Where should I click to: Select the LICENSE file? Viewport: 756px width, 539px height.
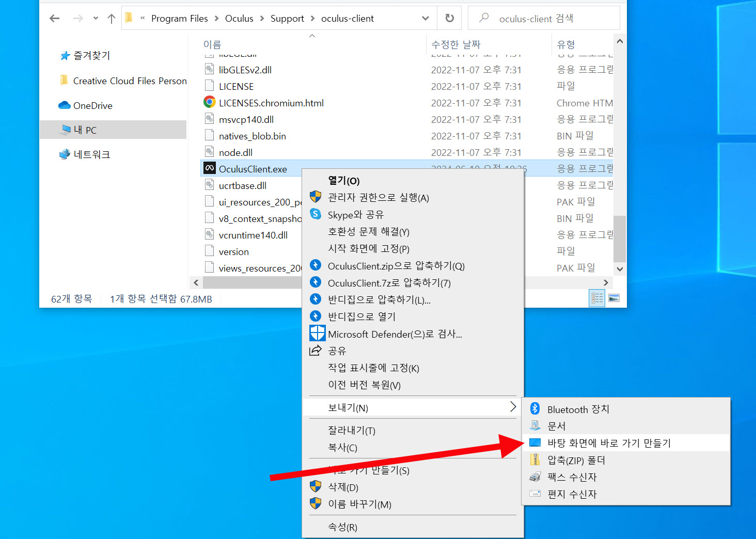click(x=236, y=86)
